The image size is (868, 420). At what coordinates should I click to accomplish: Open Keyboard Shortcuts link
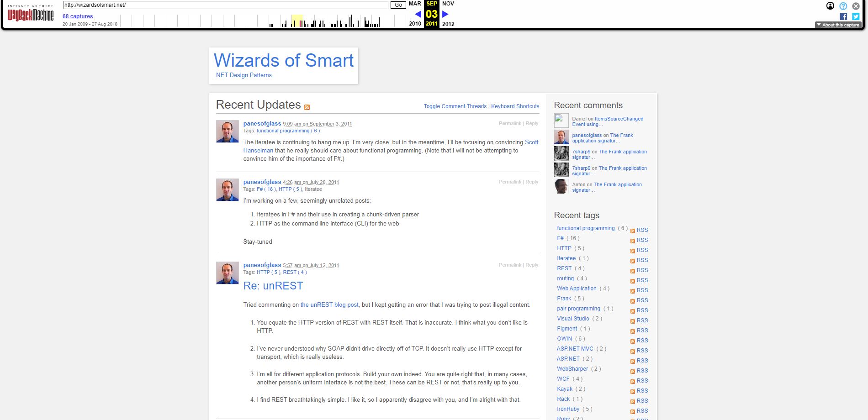[x=515, y=106]
